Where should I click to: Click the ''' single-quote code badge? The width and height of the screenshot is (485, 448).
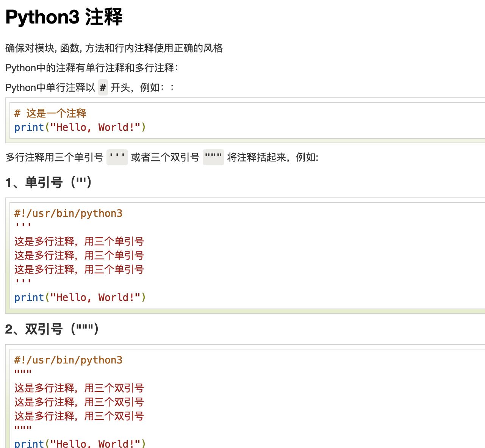point(117,157)
